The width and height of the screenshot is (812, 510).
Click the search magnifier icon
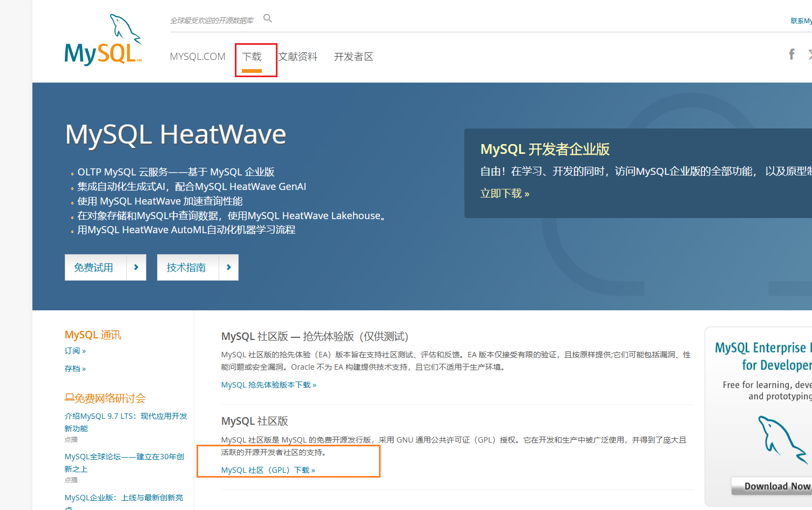point(267,18)
